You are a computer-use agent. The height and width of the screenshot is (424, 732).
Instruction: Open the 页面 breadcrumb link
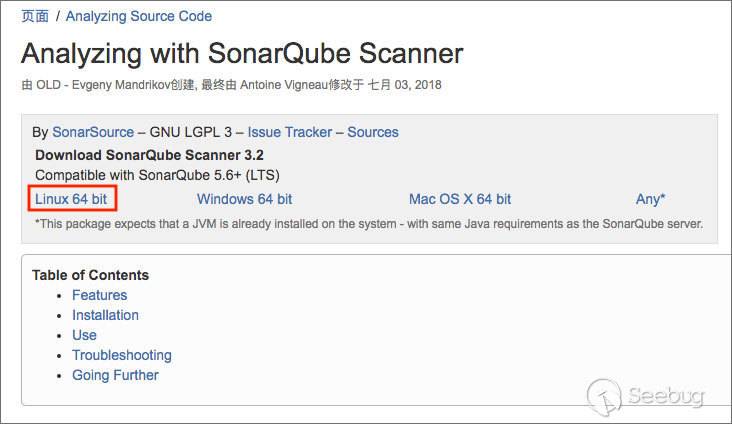pyautogui.click(x=35, y=16)
